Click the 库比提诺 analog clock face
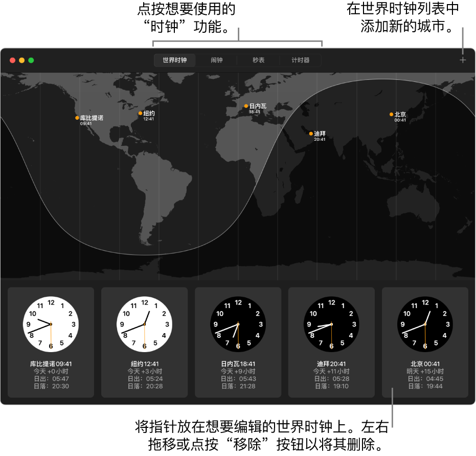 click(51, 324)
